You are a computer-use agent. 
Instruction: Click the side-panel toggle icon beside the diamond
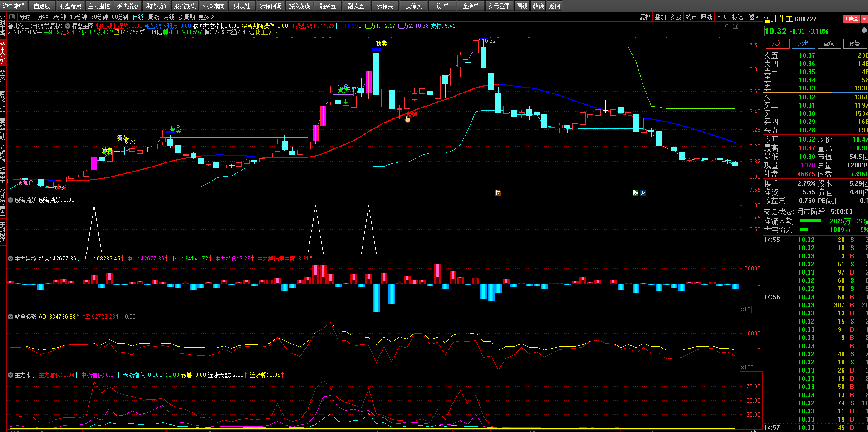(736, 26)
